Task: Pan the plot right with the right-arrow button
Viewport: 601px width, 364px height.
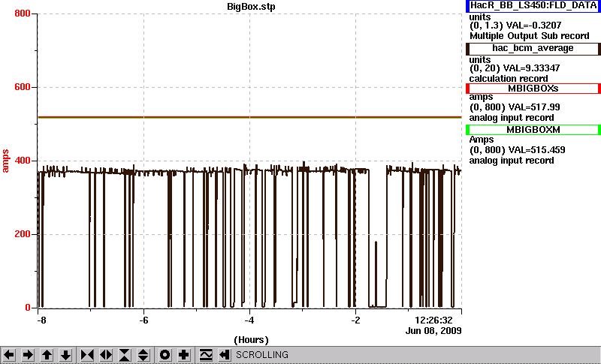Action: point(28,355)
